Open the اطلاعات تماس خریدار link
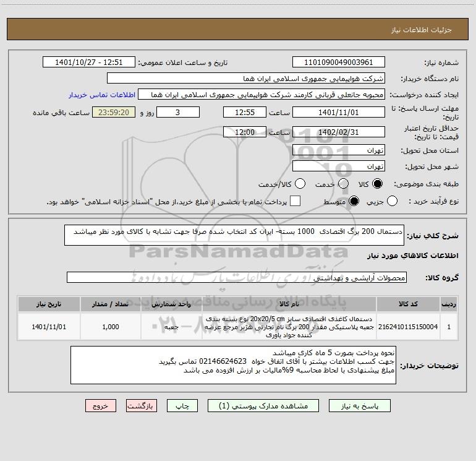 tap(102, 95)
